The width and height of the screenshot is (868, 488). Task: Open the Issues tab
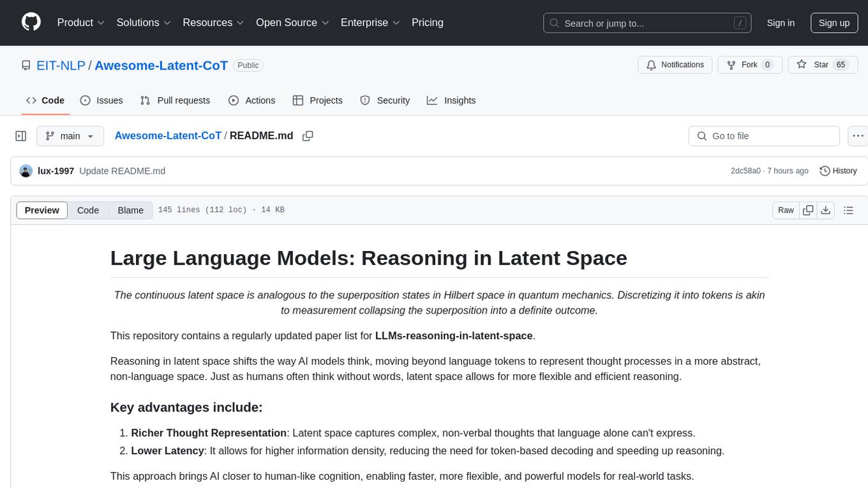click(x=101, y=100)
